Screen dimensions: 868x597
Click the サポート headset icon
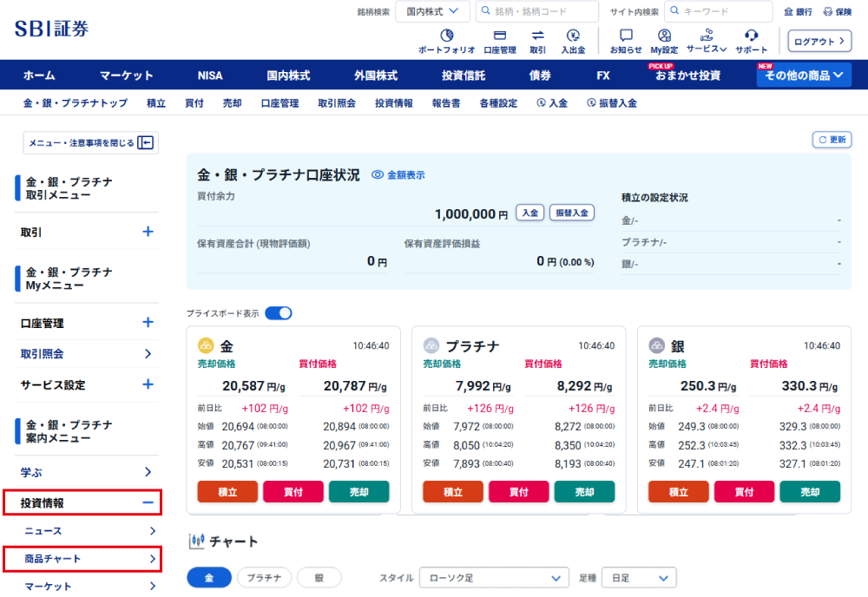752,36
